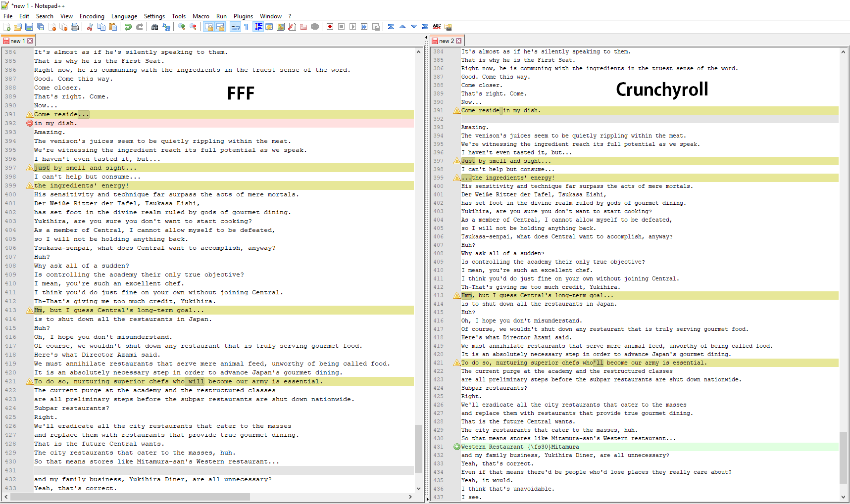Toggle synchronized horizontal scrolling

220,27
